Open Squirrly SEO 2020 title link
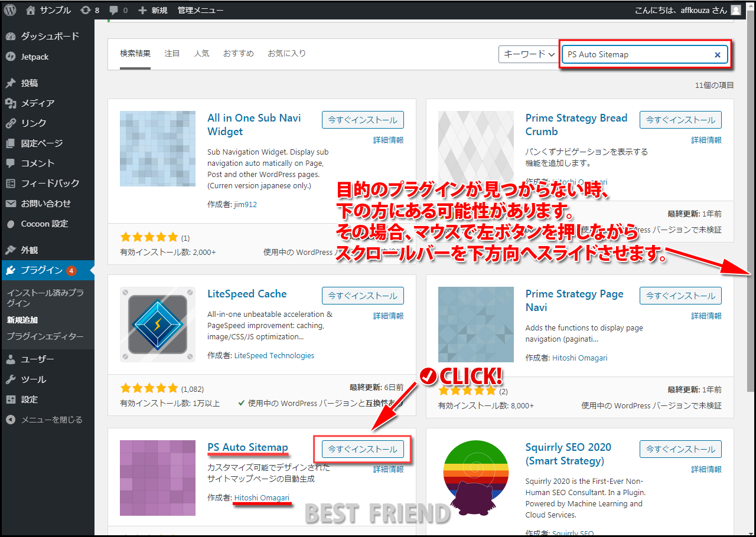Image resolution: width=756 pixels, height=537 pixels. [x=568, y=454]
